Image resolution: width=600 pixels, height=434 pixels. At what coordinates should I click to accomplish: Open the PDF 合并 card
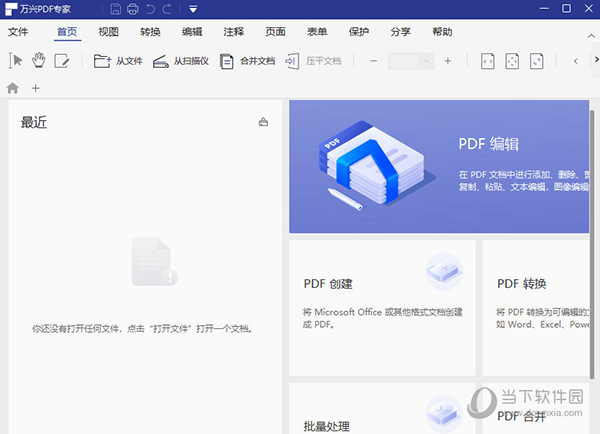(x=536, y=408)
